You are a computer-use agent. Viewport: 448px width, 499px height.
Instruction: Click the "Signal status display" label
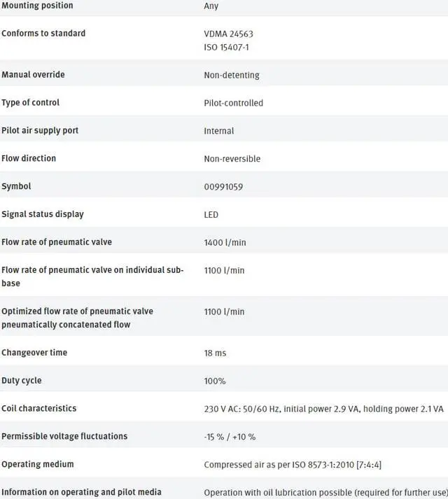tap(43, 214)
